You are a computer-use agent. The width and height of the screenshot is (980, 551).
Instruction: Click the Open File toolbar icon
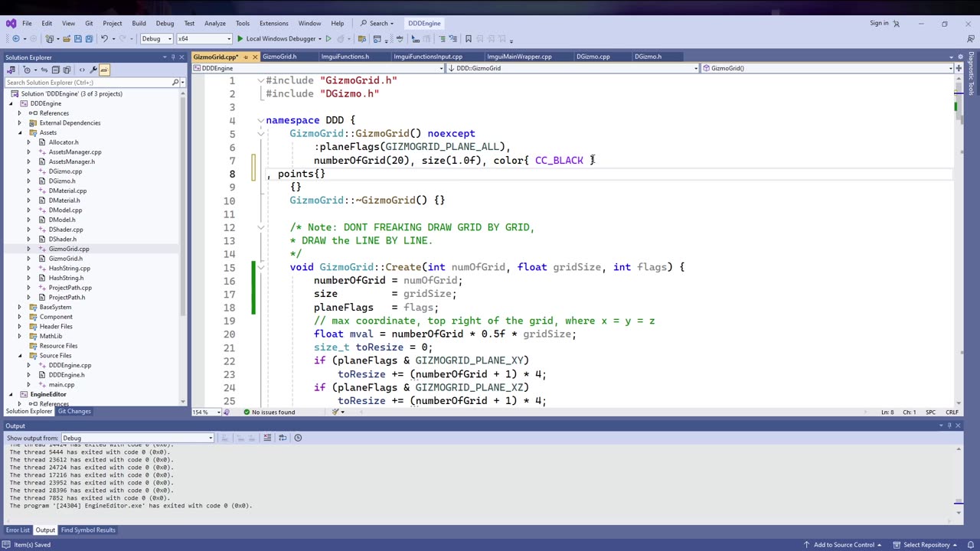[67, 38]
